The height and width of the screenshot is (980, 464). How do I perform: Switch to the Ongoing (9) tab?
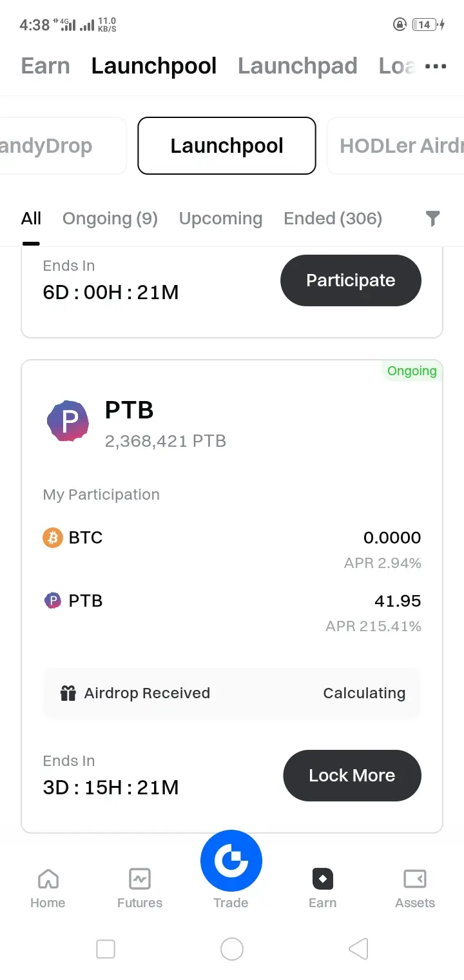(110, 219)
